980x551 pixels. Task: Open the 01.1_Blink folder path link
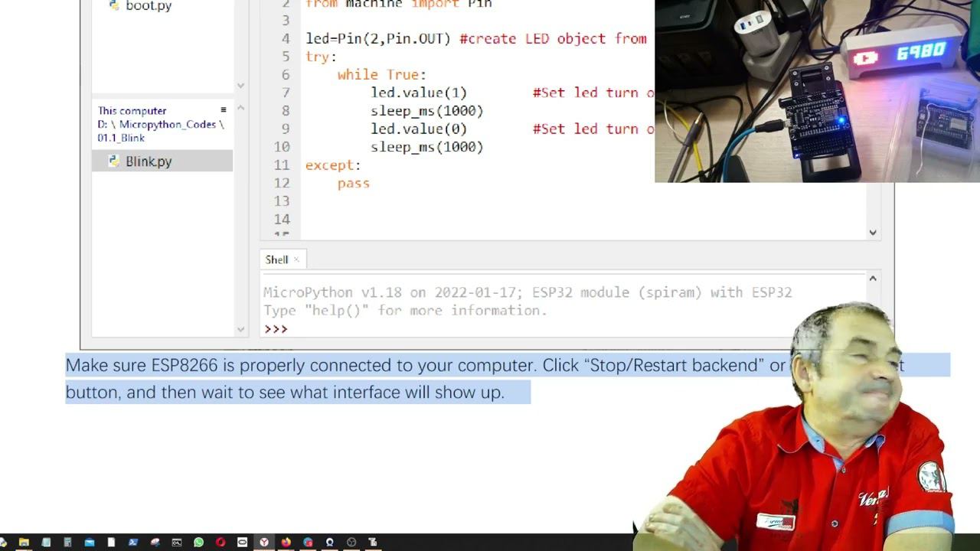(121, 138)
